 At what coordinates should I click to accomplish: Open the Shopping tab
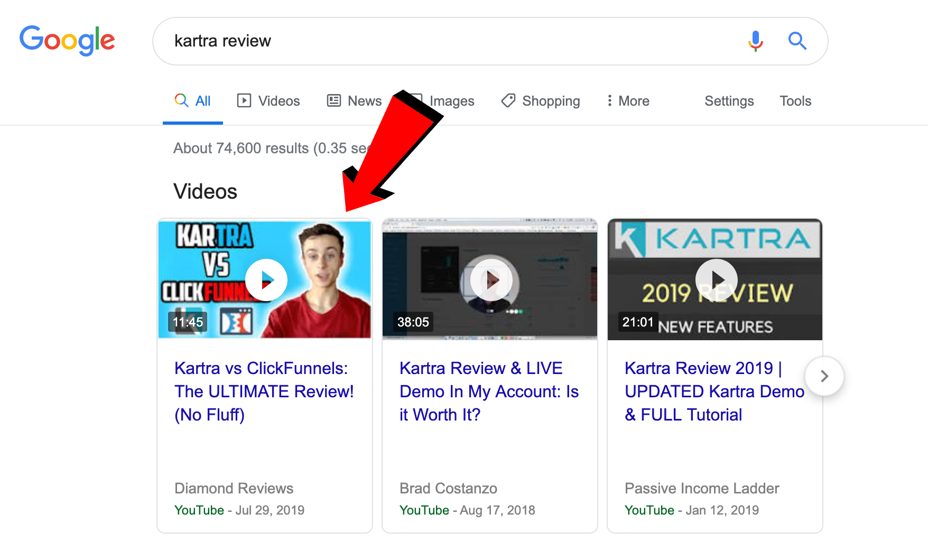[x=541, y=101]
